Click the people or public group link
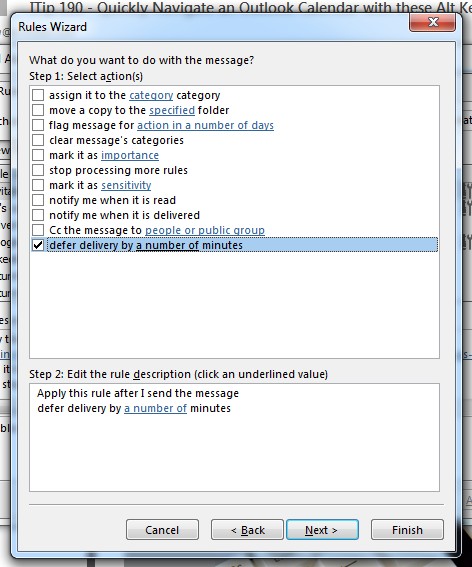 pos(205,230)
